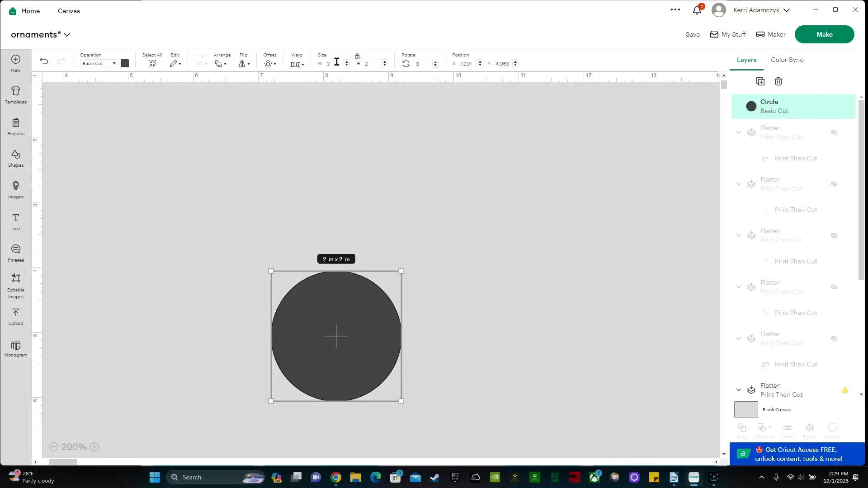The image size is (868, 488).
Task: Open the Arrange dropdown
Action: tap(221, 64)
